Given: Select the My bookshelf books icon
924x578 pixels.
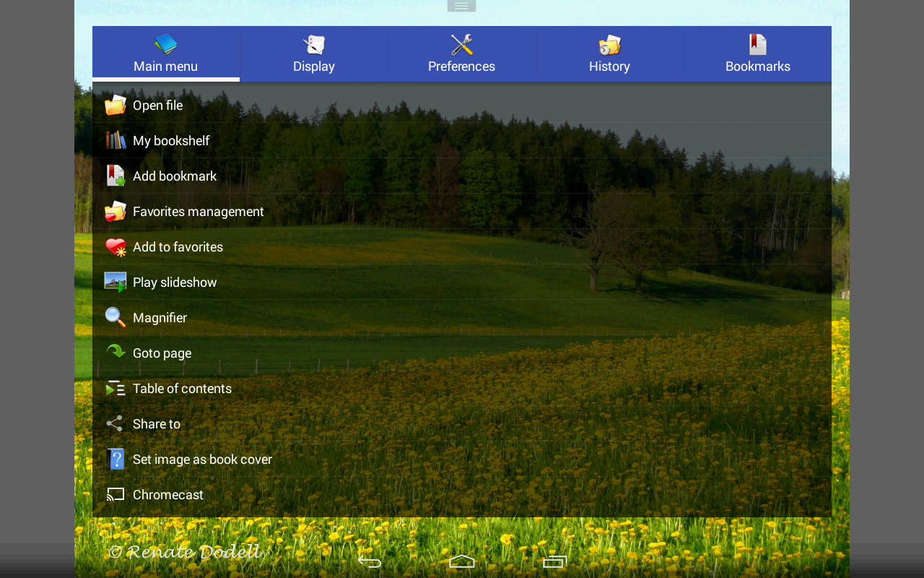Looking at the screenshot, I should tap(115, 139).
